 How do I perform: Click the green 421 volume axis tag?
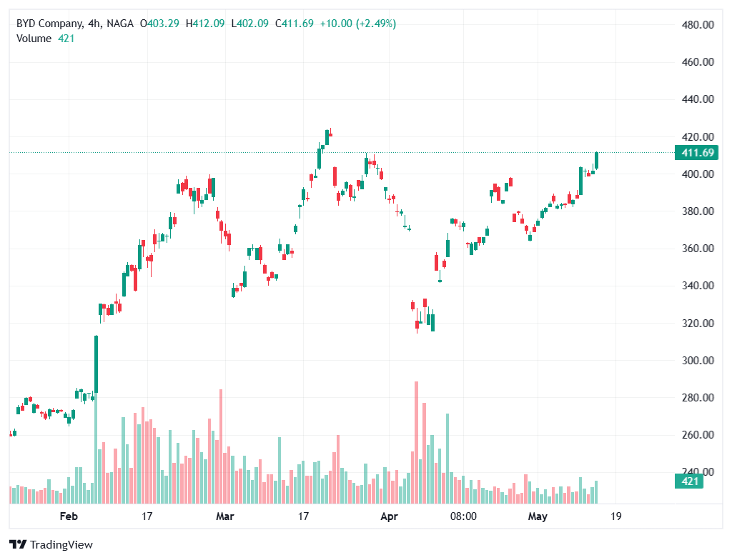(x=688, y=482)
